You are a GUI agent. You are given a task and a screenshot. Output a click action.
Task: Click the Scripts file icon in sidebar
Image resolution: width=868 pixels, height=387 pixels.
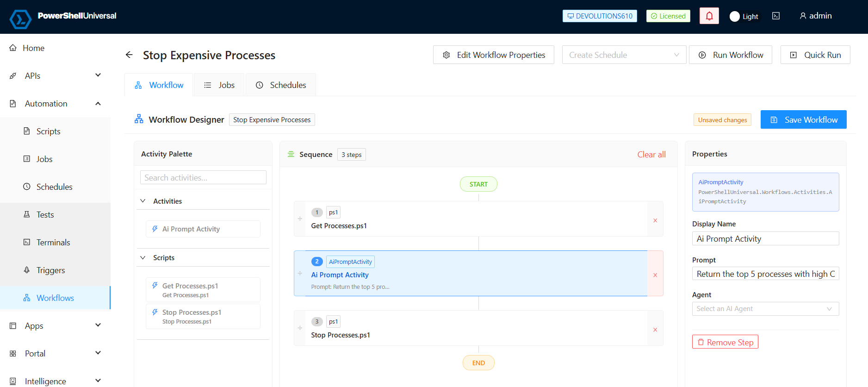point(27,131)
